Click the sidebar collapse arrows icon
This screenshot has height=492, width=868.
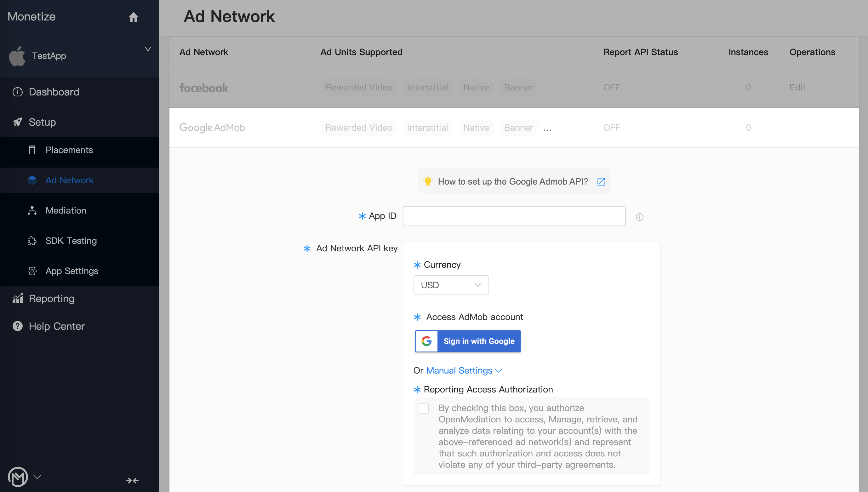point(132,480)
